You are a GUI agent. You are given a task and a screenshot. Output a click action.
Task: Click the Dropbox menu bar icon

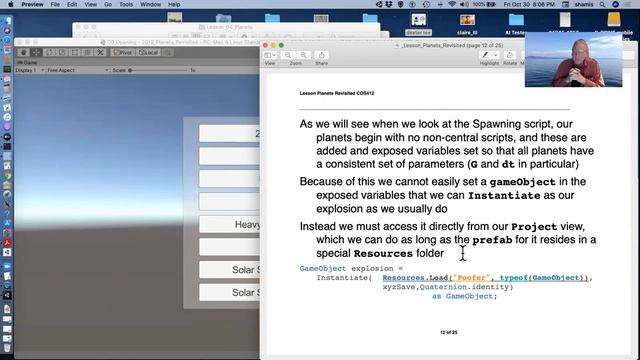(x=389, y=4)
